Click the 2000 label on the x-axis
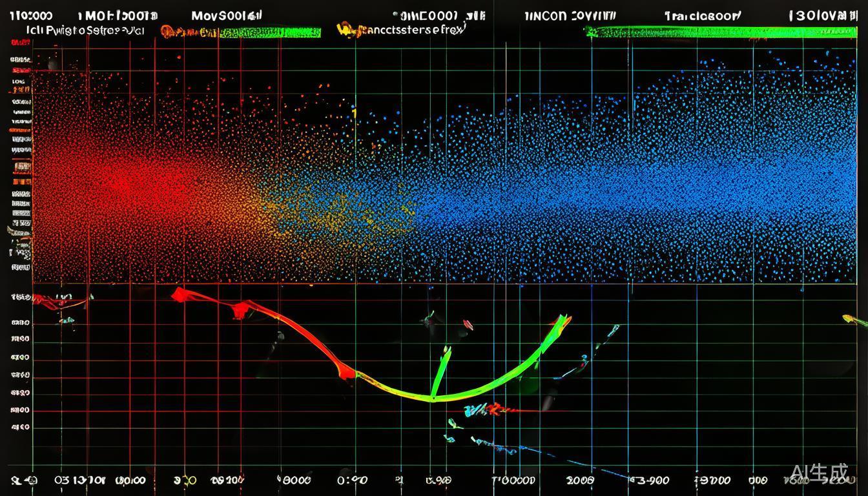 (581, 480)
